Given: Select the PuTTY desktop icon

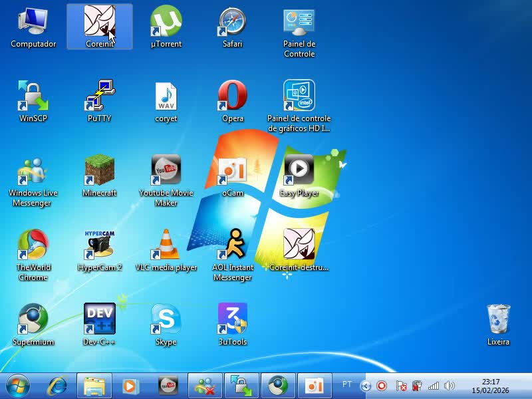Looking at the screenshot, I should 99,97.
